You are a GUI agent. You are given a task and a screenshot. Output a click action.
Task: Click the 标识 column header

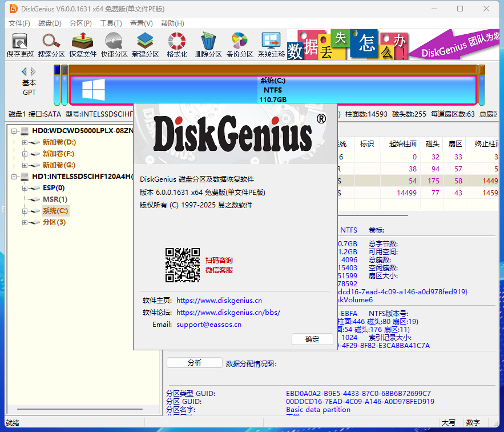click(367, 144)
